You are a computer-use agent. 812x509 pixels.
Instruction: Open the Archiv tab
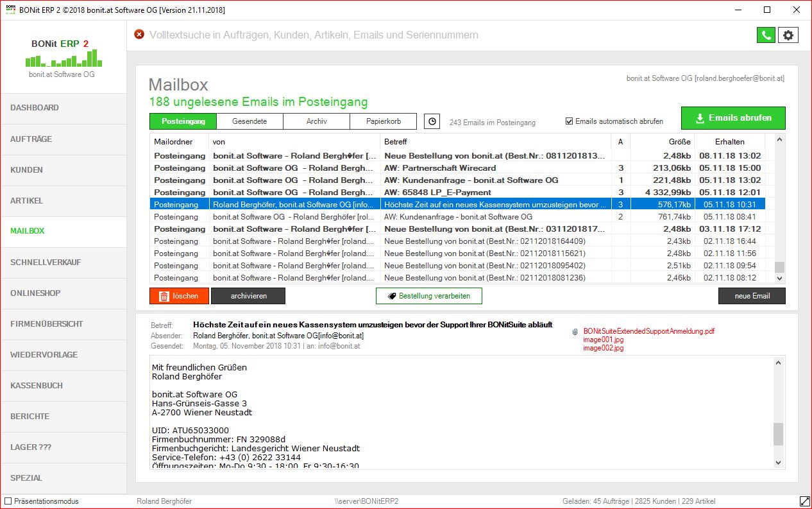point(316,121)
